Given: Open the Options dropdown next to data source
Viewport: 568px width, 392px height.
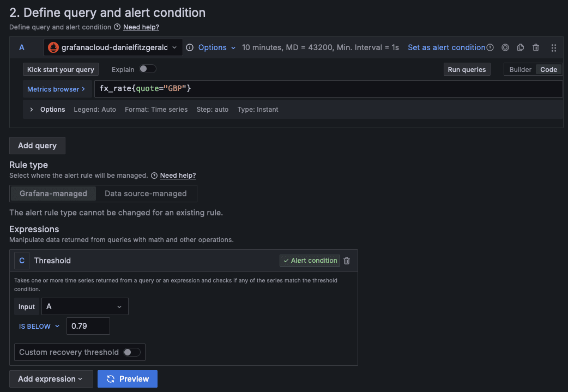Looking at the screenshot, I should tap(216, 47).
